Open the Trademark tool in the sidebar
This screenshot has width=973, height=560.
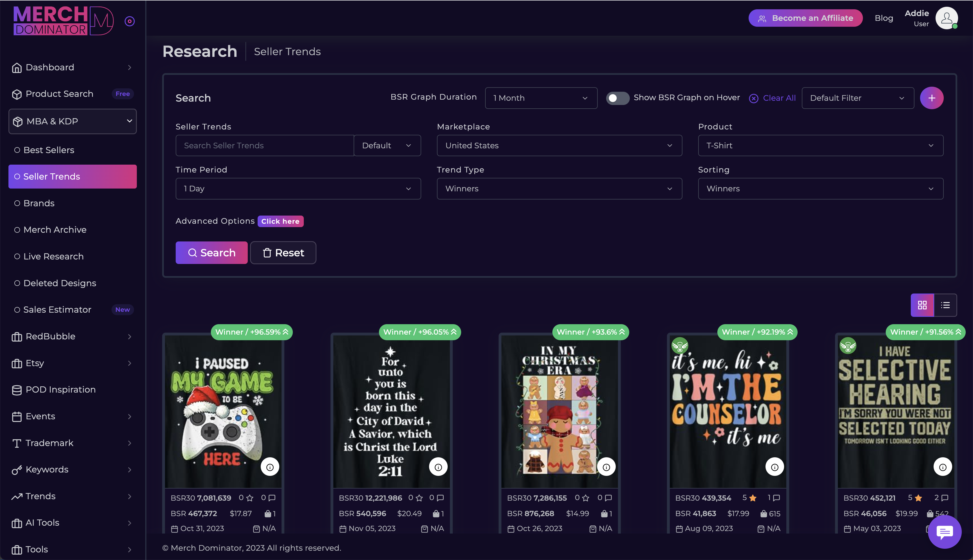point(49,443)
